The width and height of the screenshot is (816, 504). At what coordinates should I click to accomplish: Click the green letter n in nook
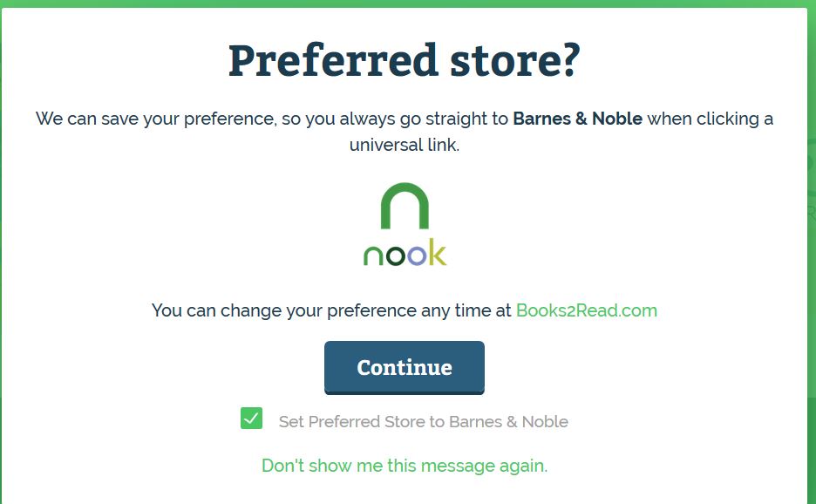pos(372,255)
